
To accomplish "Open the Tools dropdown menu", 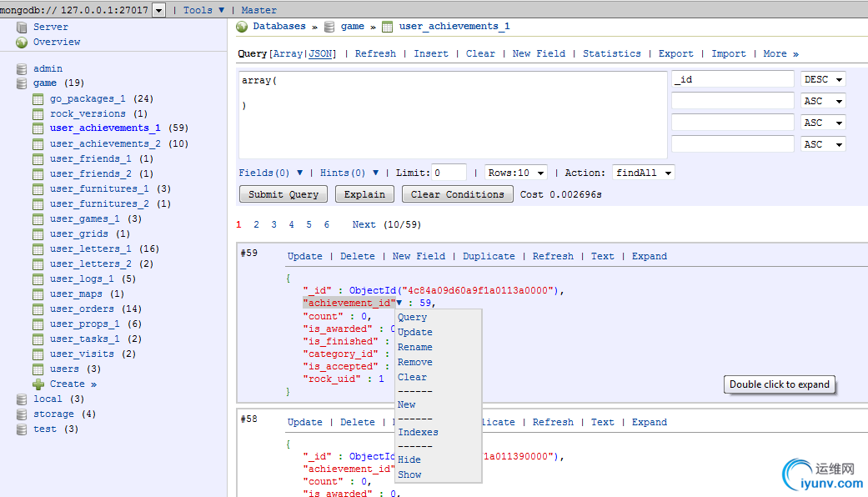I will [x=203, y=10].
